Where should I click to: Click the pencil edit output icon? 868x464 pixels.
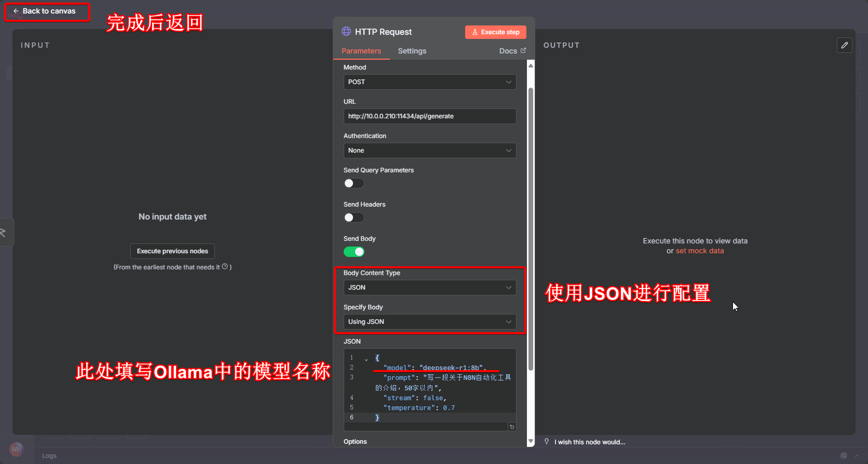pos(844,46)
